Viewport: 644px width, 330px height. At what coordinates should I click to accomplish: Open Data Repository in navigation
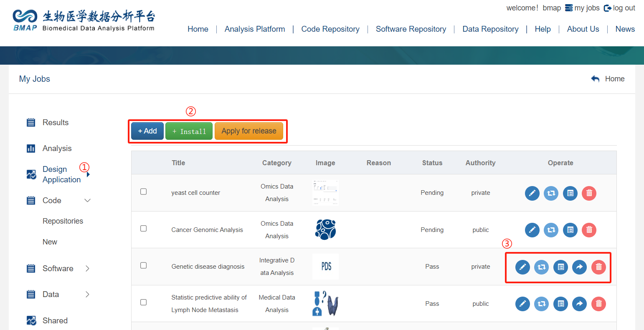point(490,29)
